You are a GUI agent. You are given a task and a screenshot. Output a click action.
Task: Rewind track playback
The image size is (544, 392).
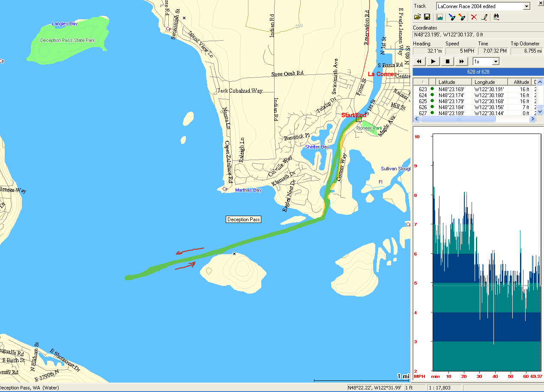click(419, 62)
